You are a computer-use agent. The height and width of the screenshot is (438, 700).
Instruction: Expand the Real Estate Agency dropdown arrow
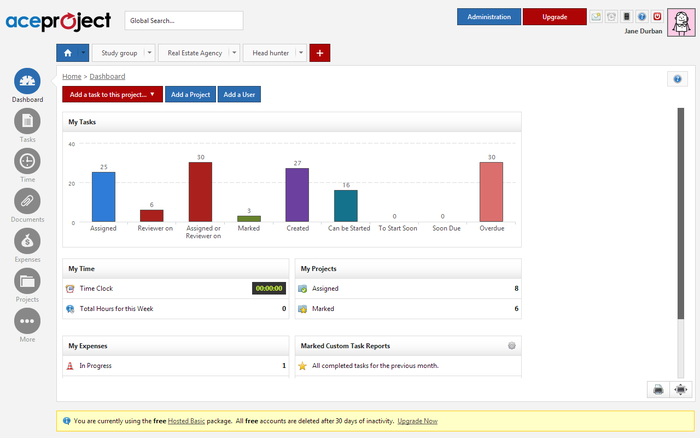pyautogui.click(x=234, y=53)
